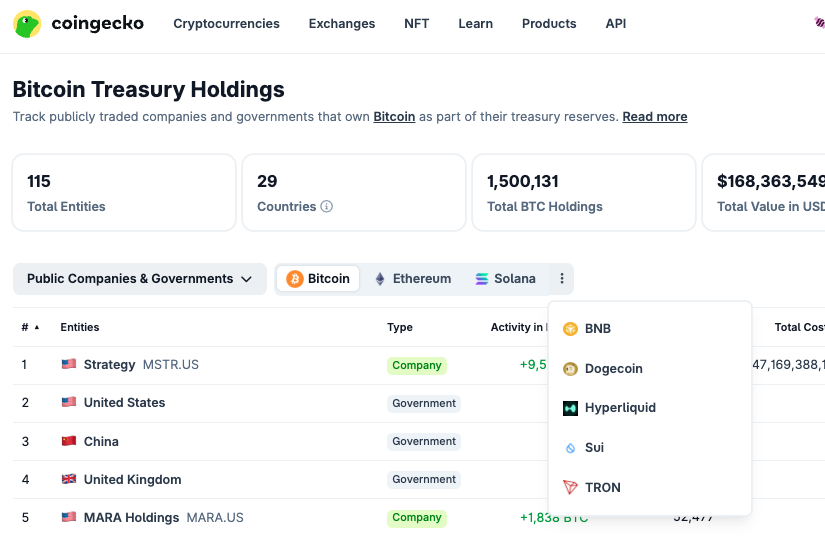Click the Solana striped icon
This screenshot has width=825, height=537.
coord(481,279)
